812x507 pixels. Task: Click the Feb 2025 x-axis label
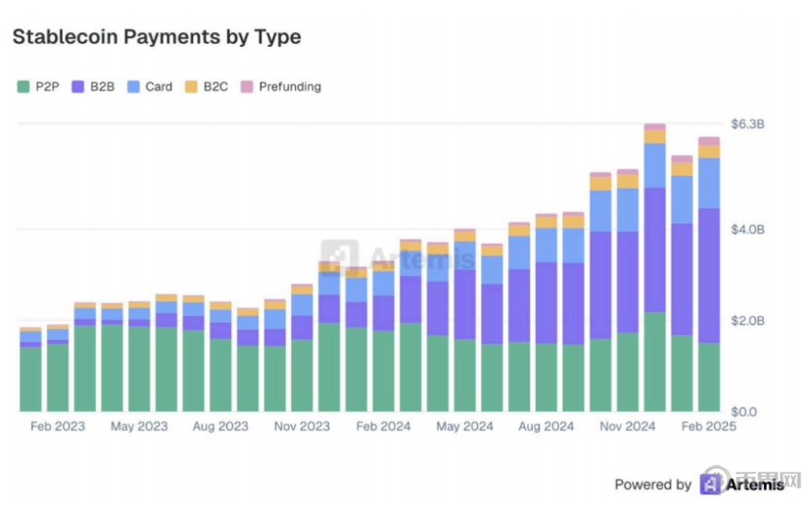pos(708,427)
